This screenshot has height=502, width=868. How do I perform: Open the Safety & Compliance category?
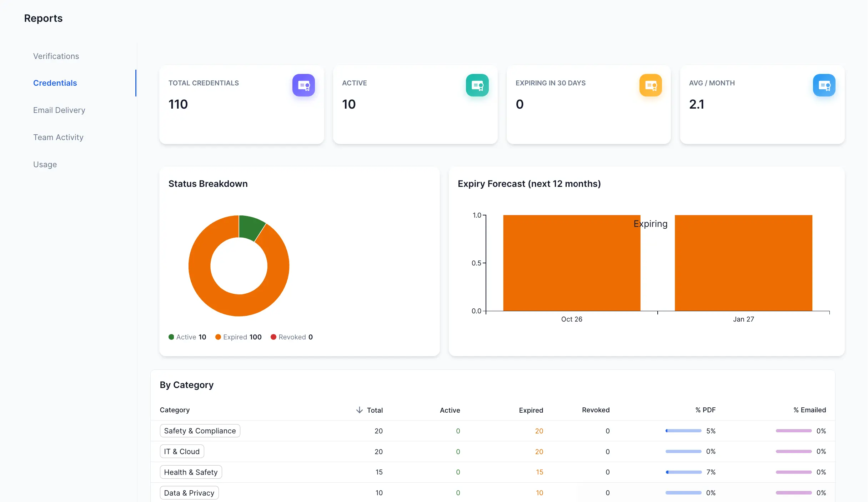[x=200, y=431]
